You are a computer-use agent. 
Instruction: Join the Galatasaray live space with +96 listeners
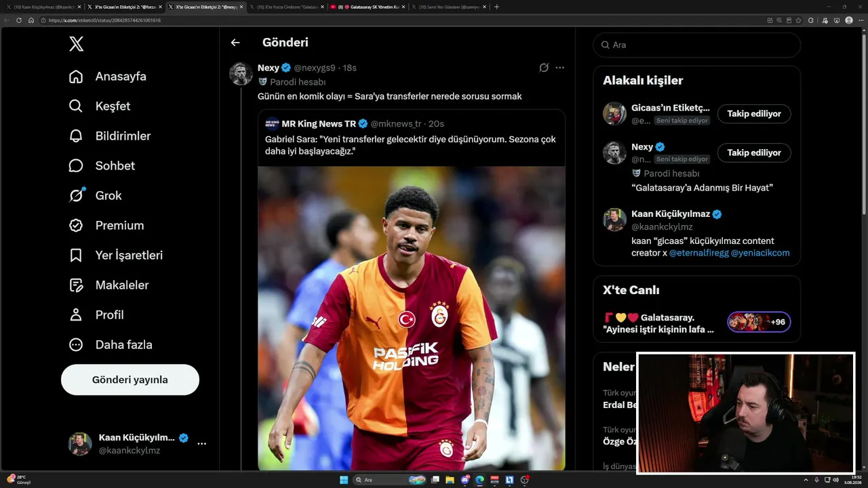(x=759, y=322)
